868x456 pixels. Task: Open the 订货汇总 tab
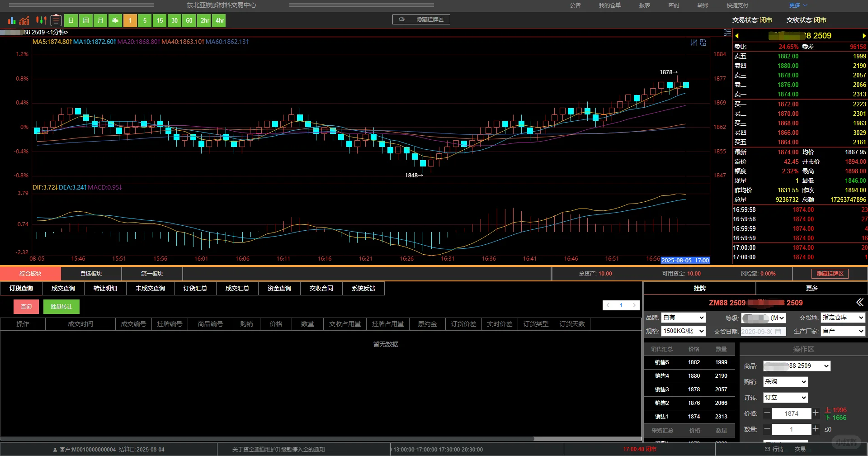[x=195, y=288]
